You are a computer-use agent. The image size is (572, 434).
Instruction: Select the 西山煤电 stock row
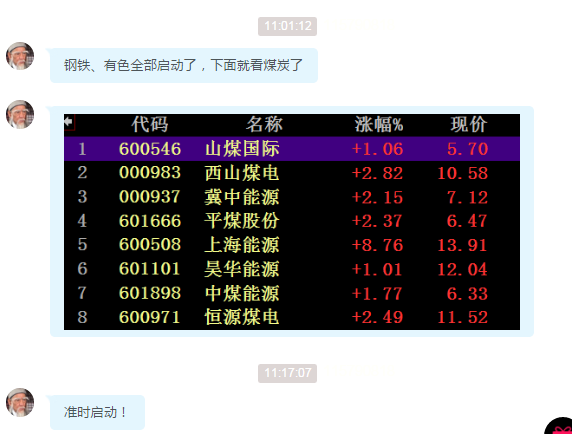point(292,173)
